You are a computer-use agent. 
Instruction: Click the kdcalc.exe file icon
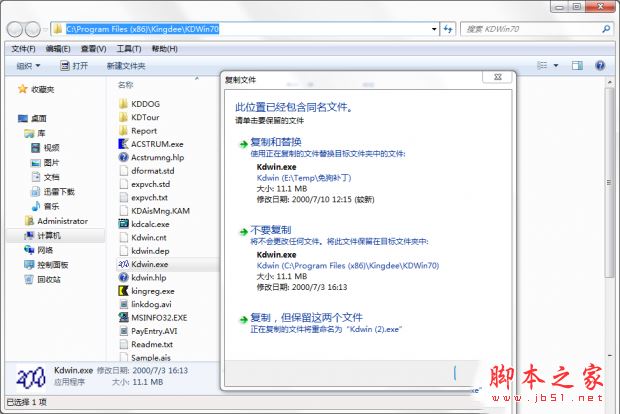(x=123, y=224)
